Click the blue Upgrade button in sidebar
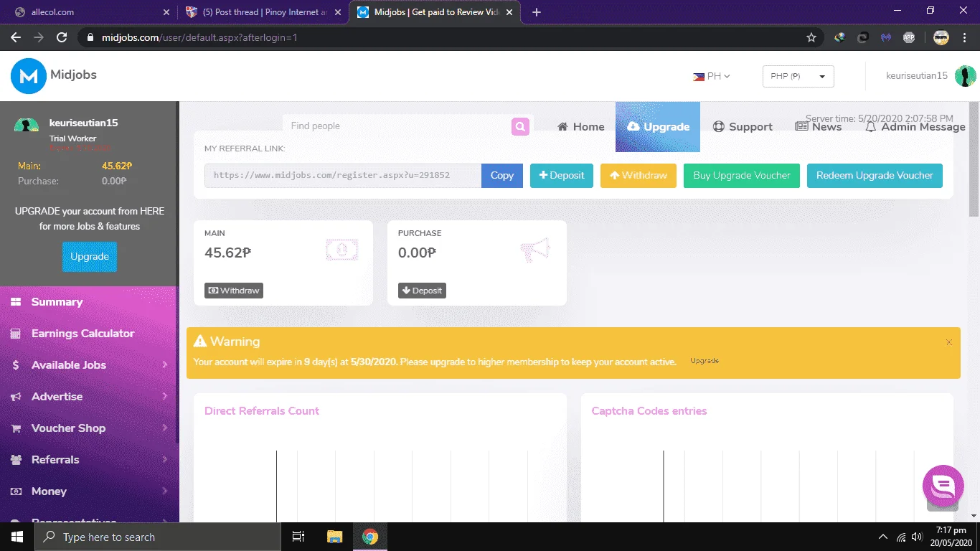Viewport: 980px width, 551px height. 90,257
